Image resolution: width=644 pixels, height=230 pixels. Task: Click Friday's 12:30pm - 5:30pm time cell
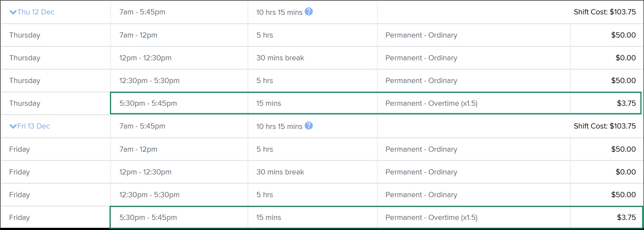[149, 195]
